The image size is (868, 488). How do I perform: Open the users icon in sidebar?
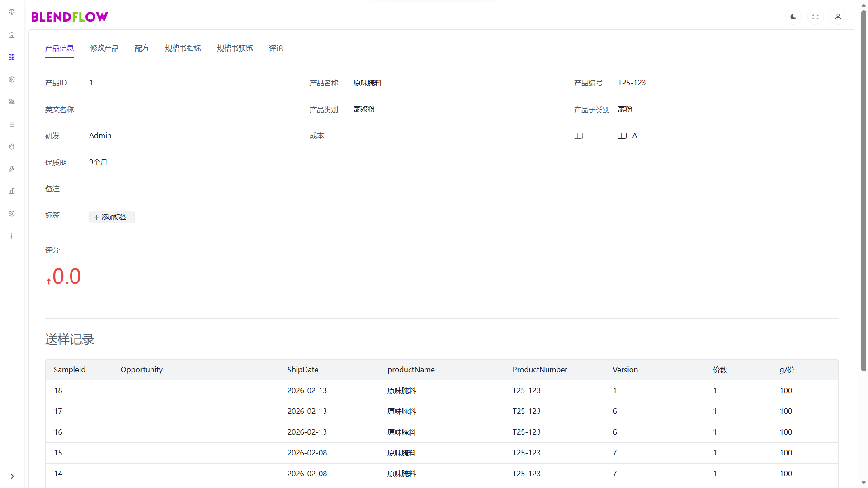click(x=12, y=102)
